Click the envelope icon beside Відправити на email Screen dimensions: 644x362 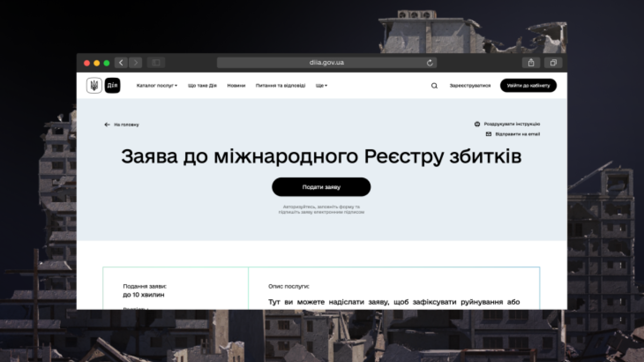point(489,134)
